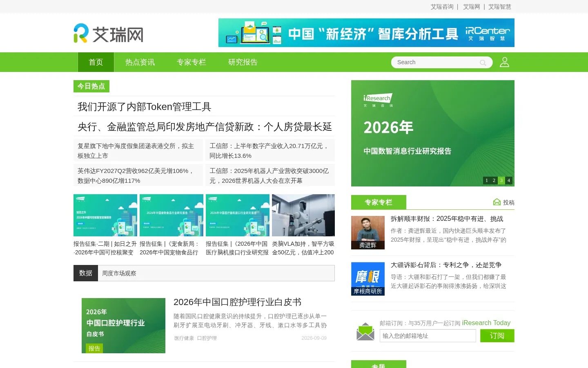The image size is (588, 368).
Task: Click the 投稿 envelope icon
Action: (497, 202)
